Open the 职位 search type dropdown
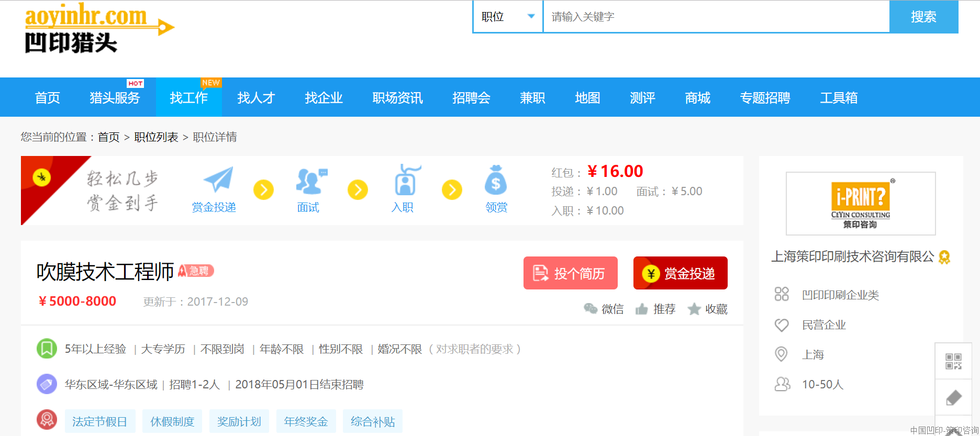 click(x=508, y=17)
